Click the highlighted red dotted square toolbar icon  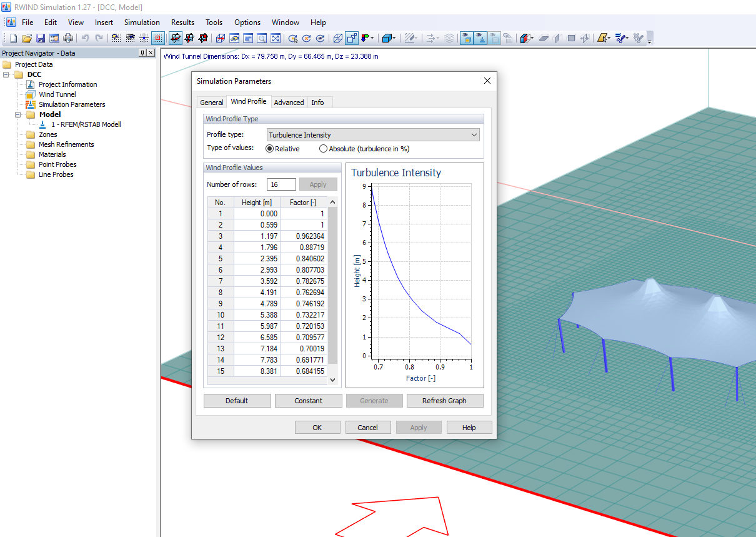point(158,38)
